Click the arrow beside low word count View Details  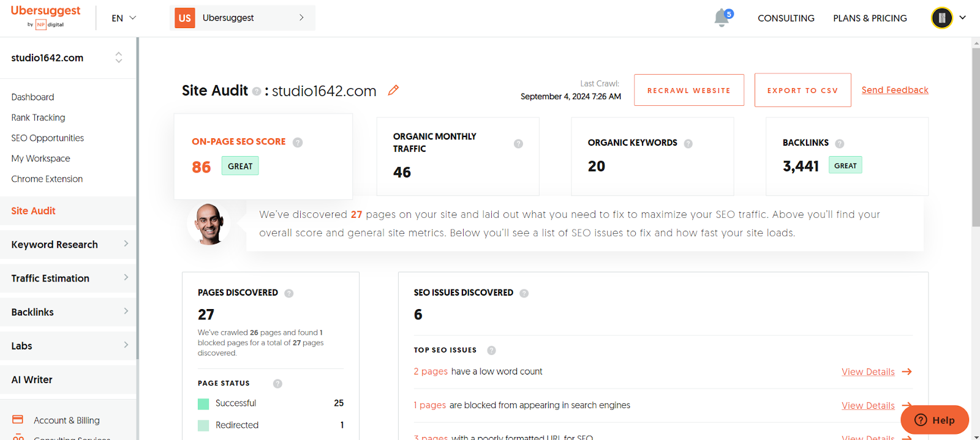pyautogui.click(x=907, y=371)
